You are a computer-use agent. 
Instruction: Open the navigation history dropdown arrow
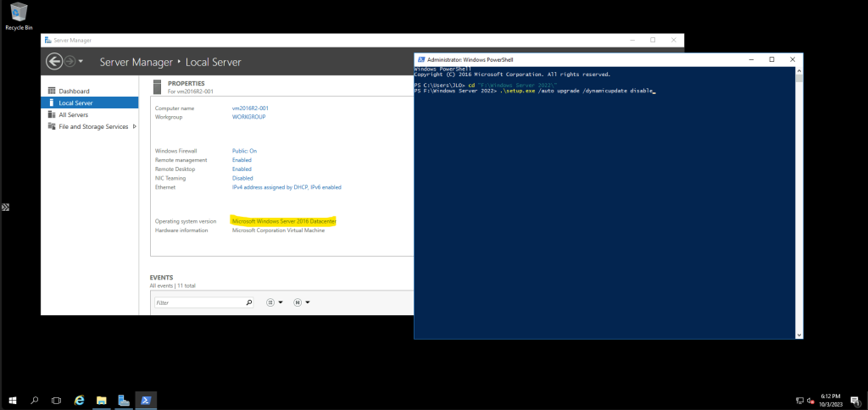81,62
